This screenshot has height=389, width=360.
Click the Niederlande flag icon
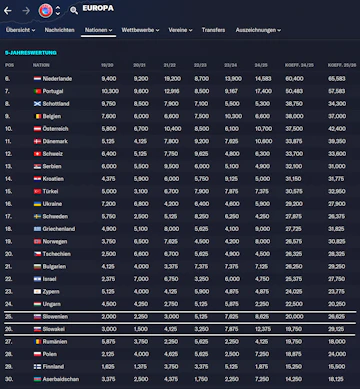37,79
